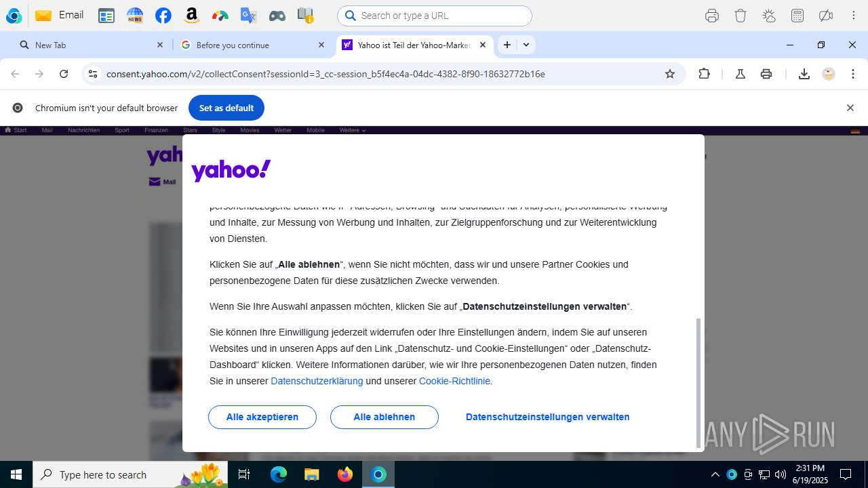Click the print icon in address toolbar
The image size is (868, 488).
[x=766, y=74]
